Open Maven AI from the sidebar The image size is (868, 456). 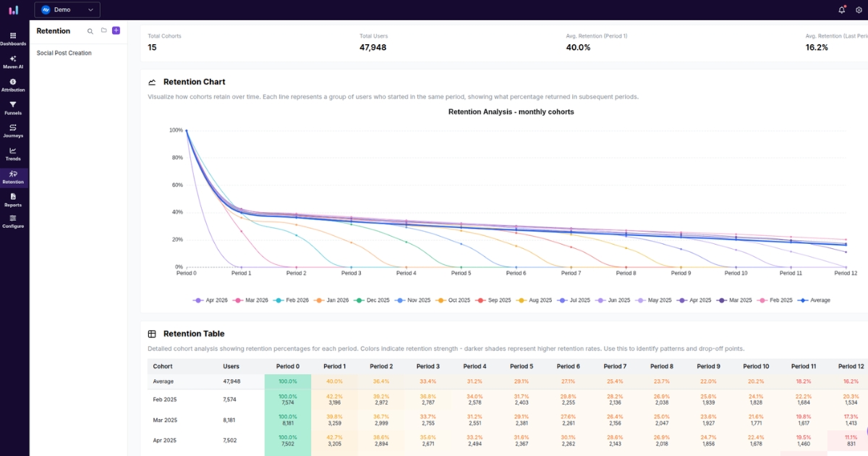pos(13,62)
